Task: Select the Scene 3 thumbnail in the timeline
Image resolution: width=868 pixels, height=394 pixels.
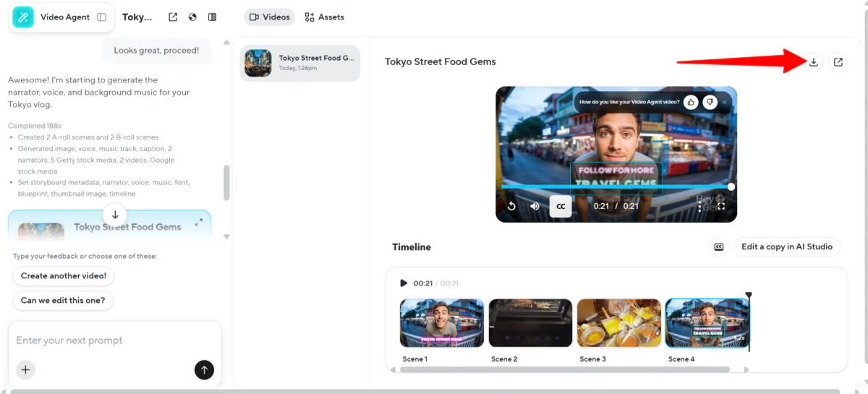Action: coord(619,323)
